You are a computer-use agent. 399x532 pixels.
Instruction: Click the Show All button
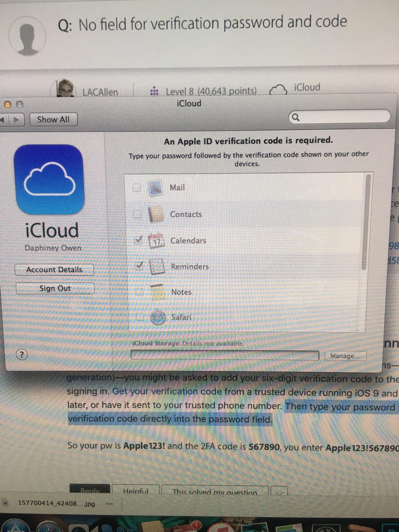(54, 120)
